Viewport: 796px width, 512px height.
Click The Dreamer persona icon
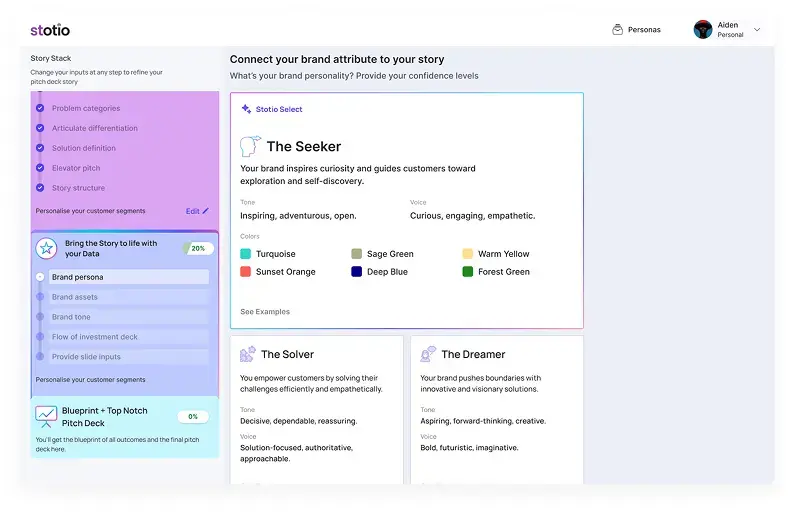point(428,354)
